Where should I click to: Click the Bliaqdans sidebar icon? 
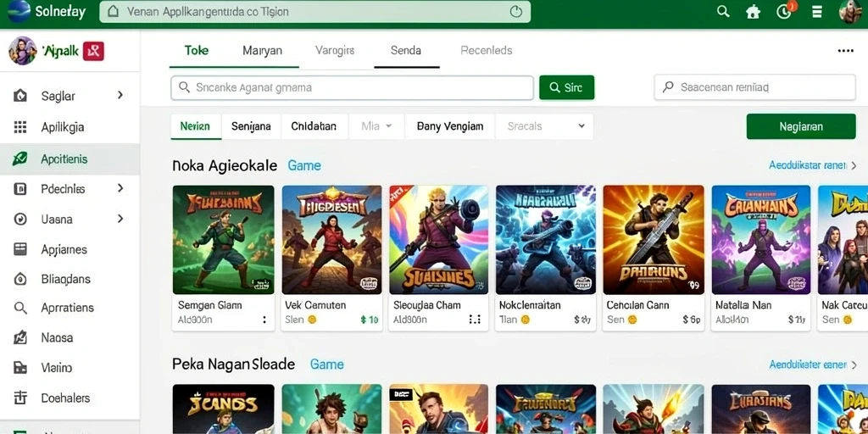tap(20, 279)
